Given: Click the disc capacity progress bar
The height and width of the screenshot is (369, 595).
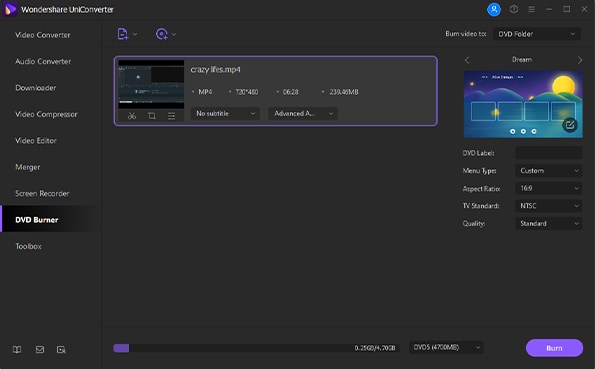Looking at the screenshot, I should (256, 348).
